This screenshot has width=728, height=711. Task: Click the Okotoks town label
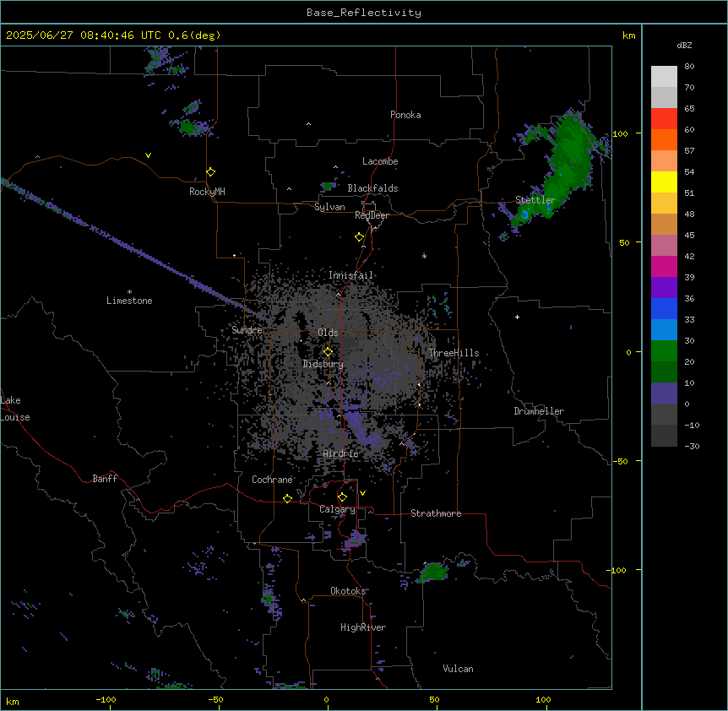pos(348,591)
